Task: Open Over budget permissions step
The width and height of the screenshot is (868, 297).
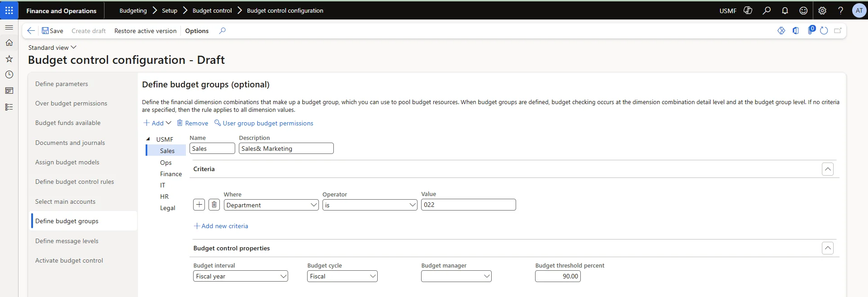Action: 71,103
